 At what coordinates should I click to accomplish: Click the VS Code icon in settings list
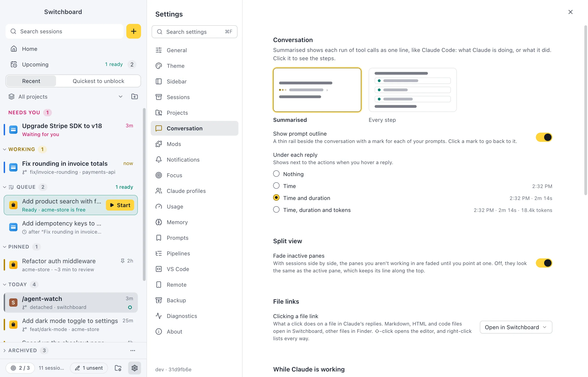[159, 269]
